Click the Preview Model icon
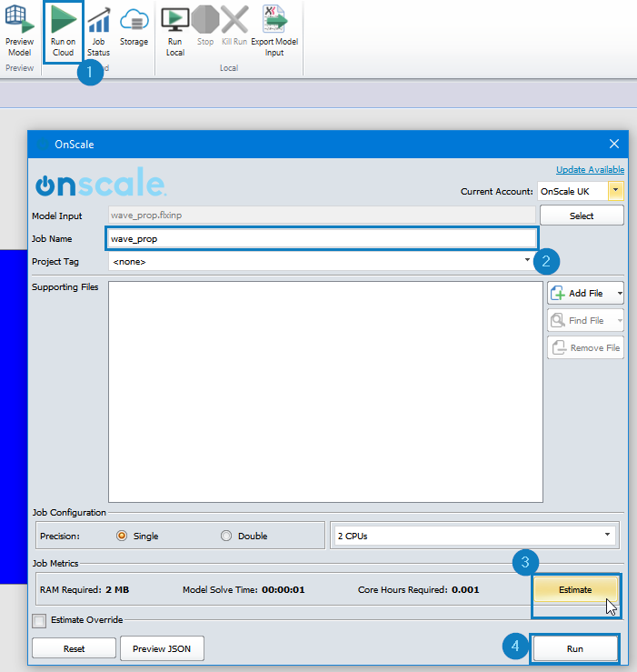 click(x=19, y=19)
